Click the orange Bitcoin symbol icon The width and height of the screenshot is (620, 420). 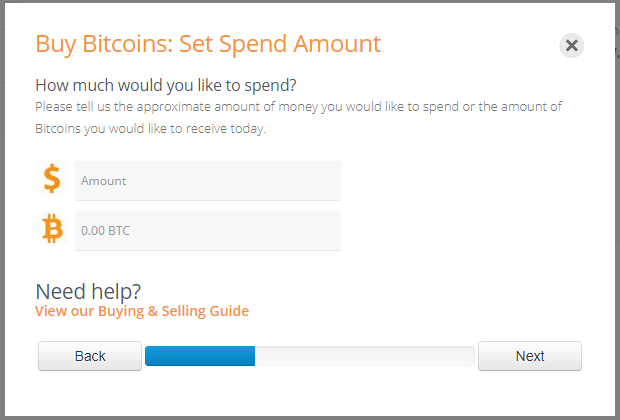click(x=52, y=229)
